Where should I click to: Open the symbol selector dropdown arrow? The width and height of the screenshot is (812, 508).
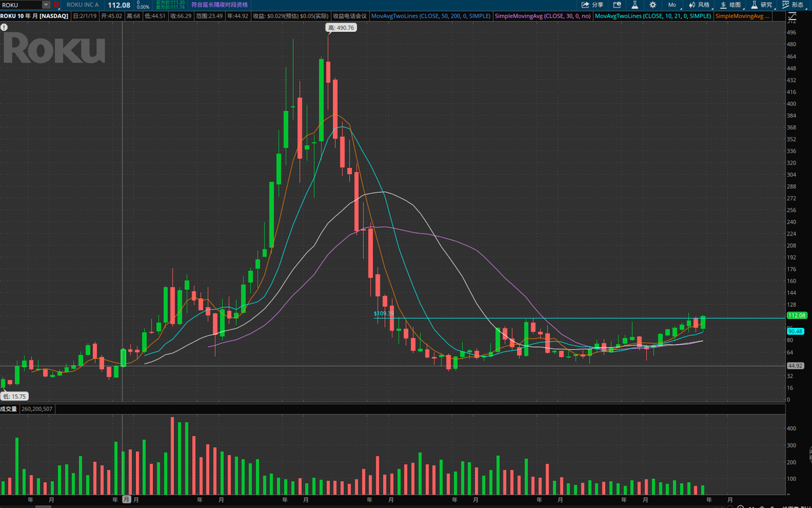coord(46,5)
